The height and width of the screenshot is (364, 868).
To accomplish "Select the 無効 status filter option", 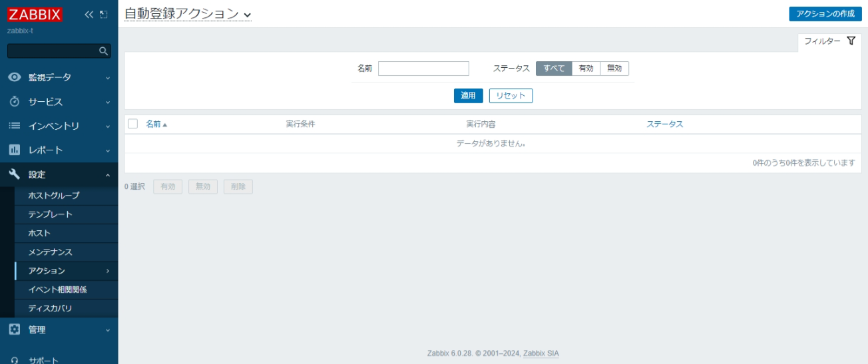I will pos(614,69).
